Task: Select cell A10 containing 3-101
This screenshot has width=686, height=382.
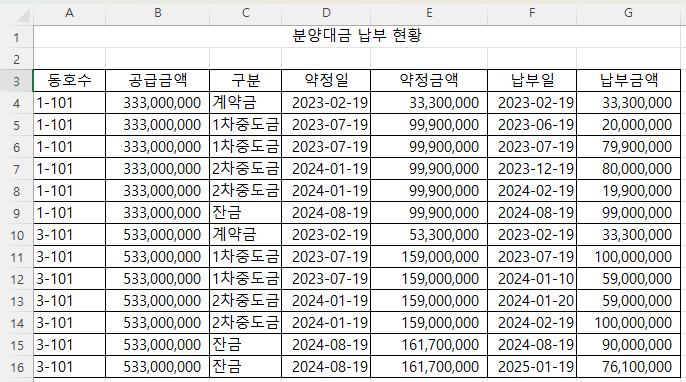Action: click(69, 235)
